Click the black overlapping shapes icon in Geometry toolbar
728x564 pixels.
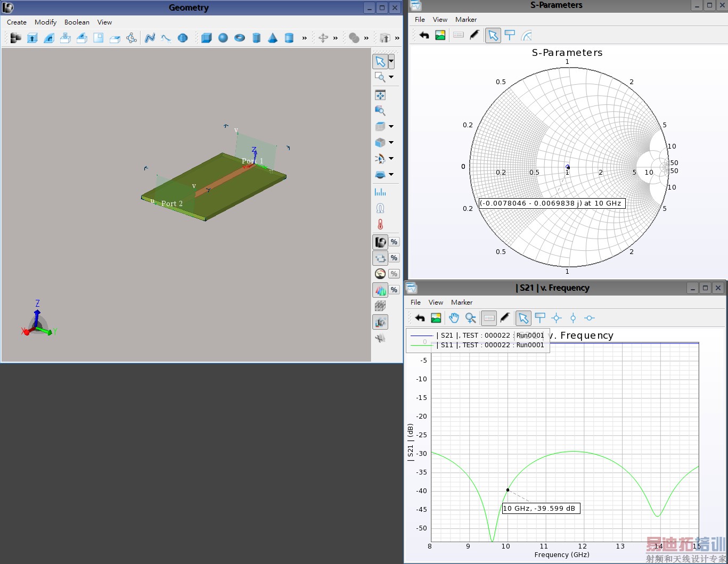click(x=16, y=38)
